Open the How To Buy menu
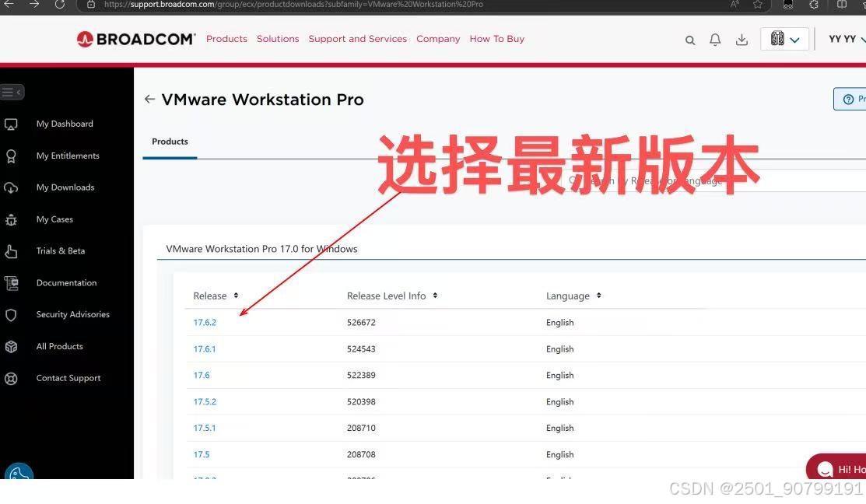866x504 pixels. point(497,39)
